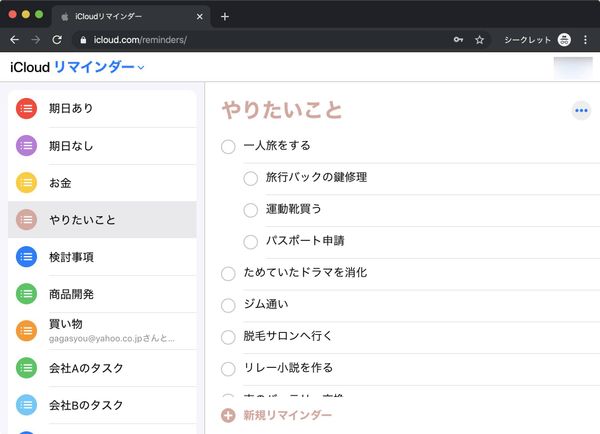Select the 期日あり list
This screenshot has width=600, height=434.
(102, 109)
